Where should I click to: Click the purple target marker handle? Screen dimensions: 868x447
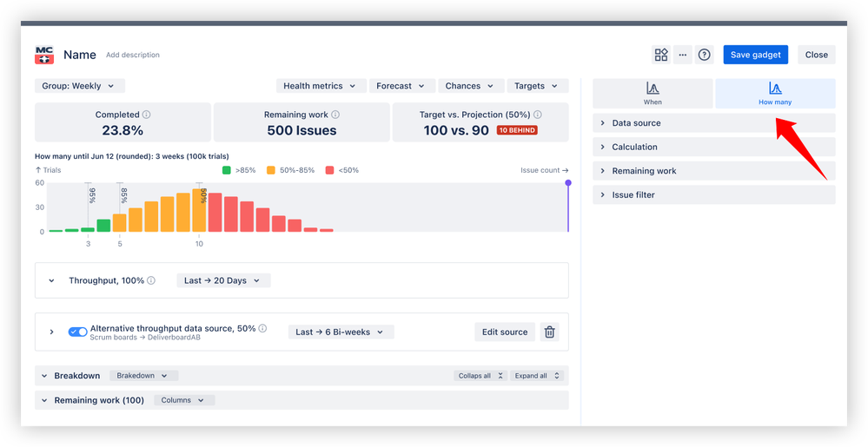568,183
